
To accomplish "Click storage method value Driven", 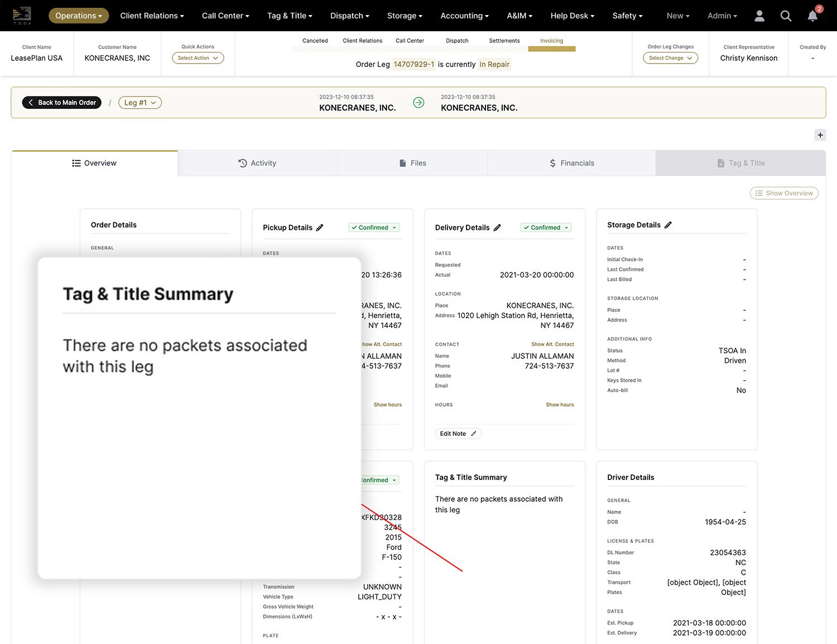I will click(x=735, y=361).
